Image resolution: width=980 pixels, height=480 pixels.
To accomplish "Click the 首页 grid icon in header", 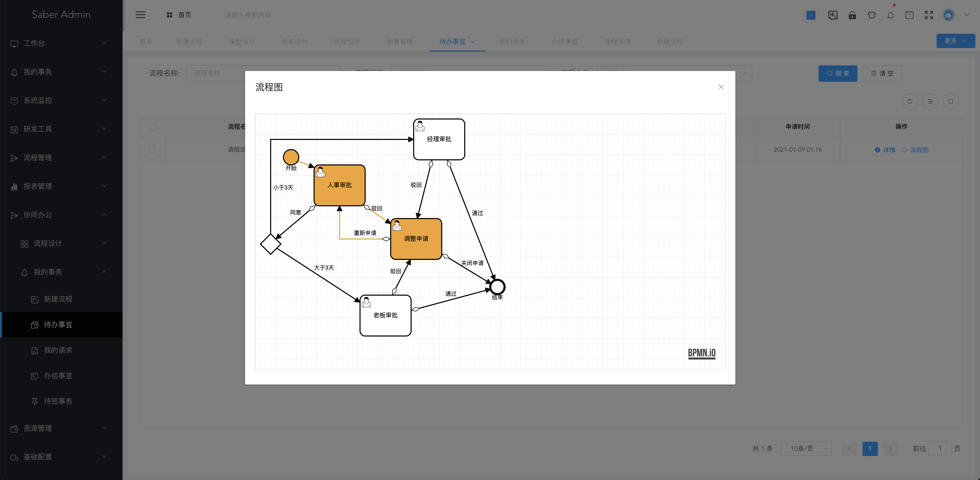I will [x=170, y=15].
